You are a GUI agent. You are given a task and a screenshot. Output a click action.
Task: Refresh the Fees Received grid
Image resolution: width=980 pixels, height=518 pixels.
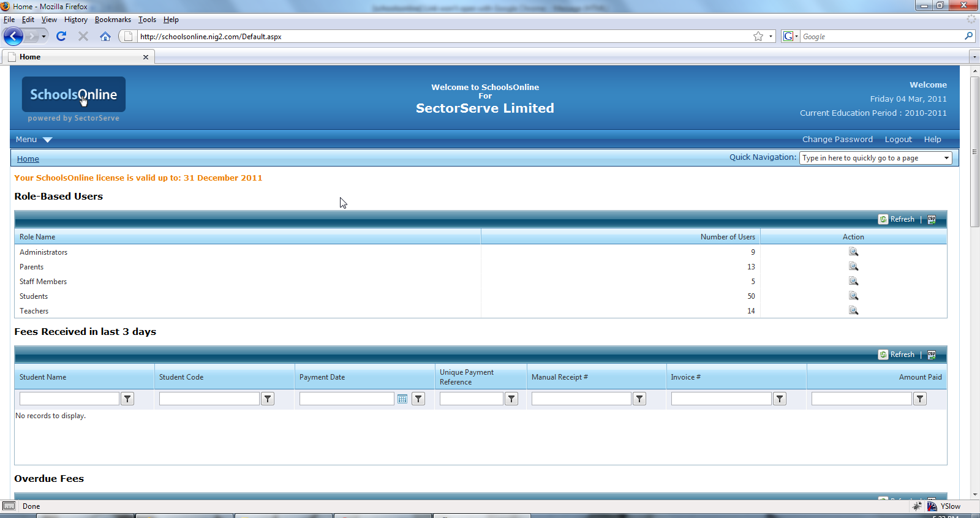pyautogui.click(x=897, y=355)
